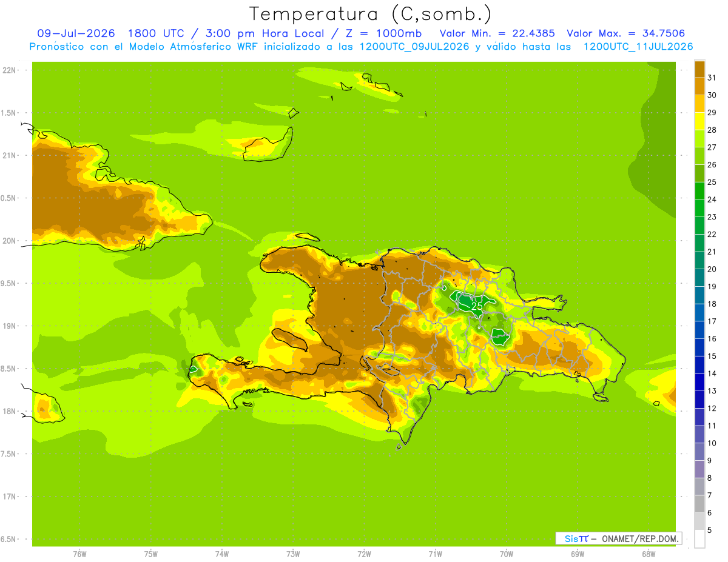Click the legend value "28"
The height and width of the screenshot is (562, 728).
(x=712, y=130)
